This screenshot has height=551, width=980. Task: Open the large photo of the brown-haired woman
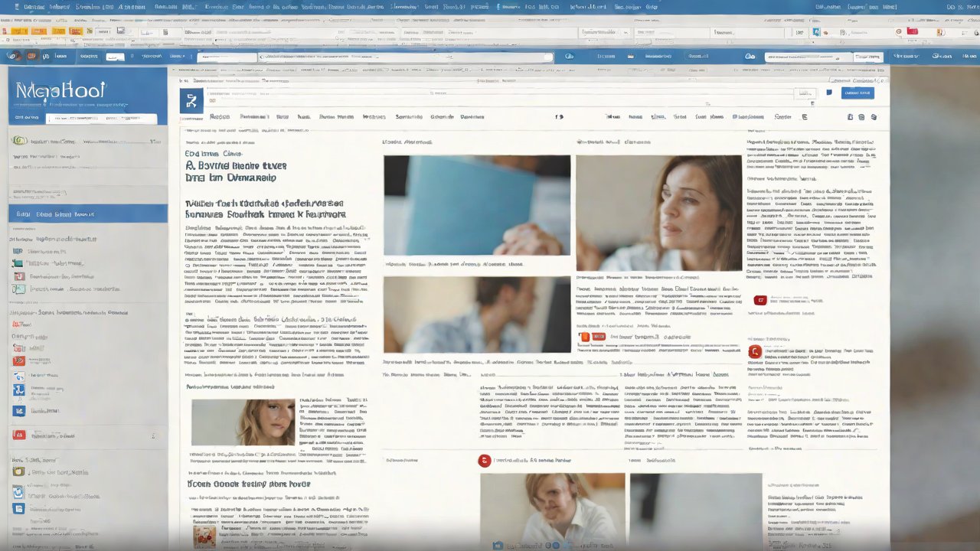pyautogui.click(x=658, y=213)
